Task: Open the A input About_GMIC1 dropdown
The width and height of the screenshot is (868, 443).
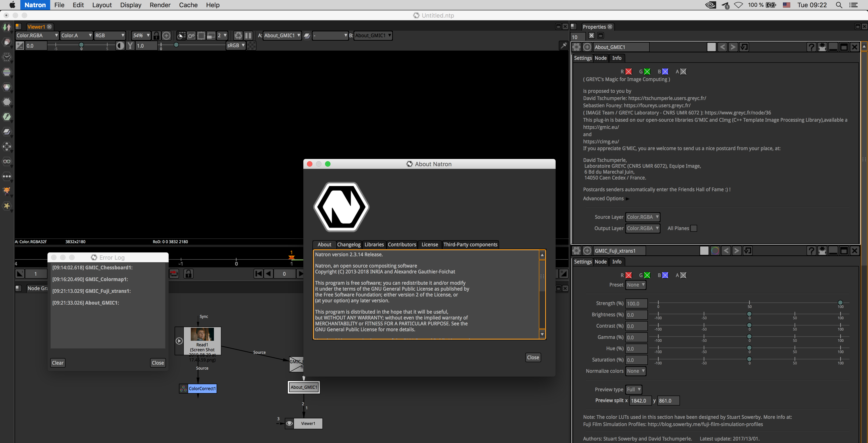Action: tap(282, 36)
